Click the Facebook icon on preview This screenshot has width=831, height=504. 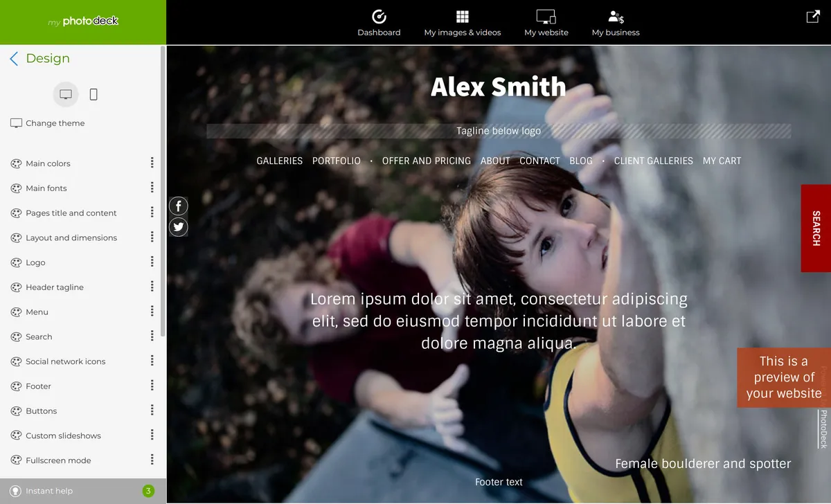179,206
